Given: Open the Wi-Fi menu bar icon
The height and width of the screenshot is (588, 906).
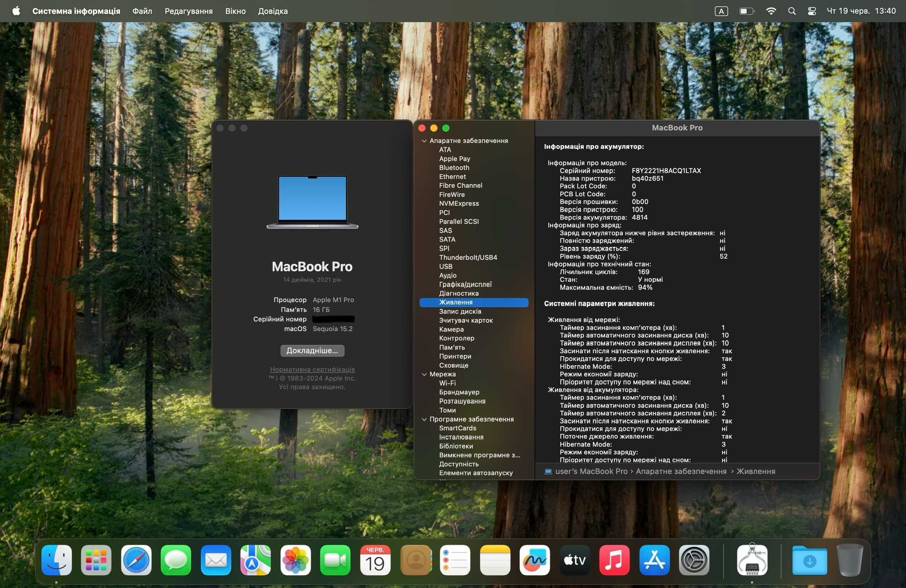Looking at the screenshot, I should click(771, 11).
